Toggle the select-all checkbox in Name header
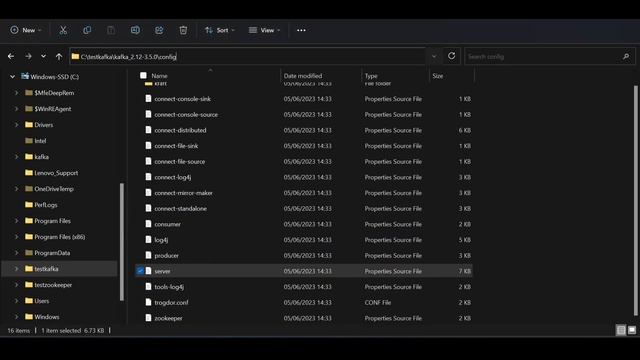Screen dimensions: 640x360 click(x=143, y=76)
